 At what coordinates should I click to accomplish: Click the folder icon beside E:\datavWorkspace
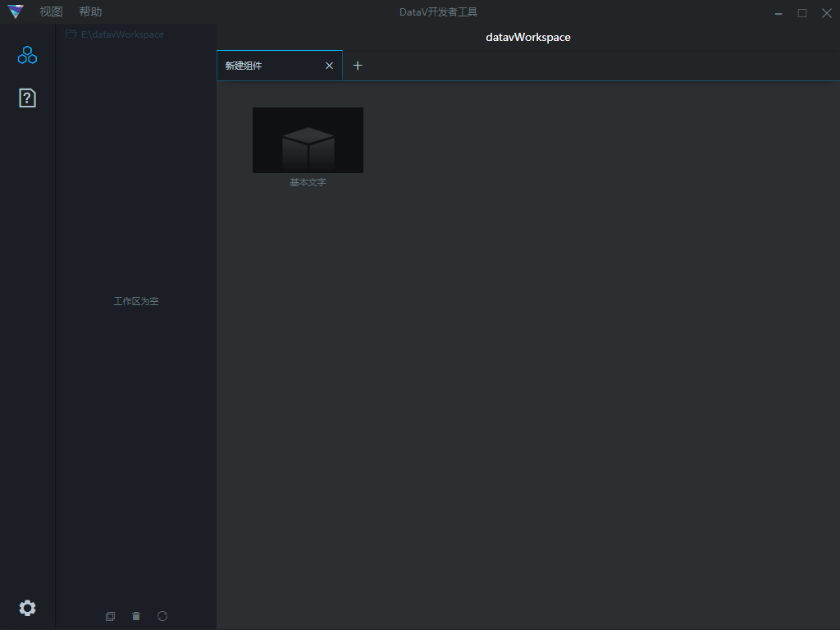tap(71, 34)
